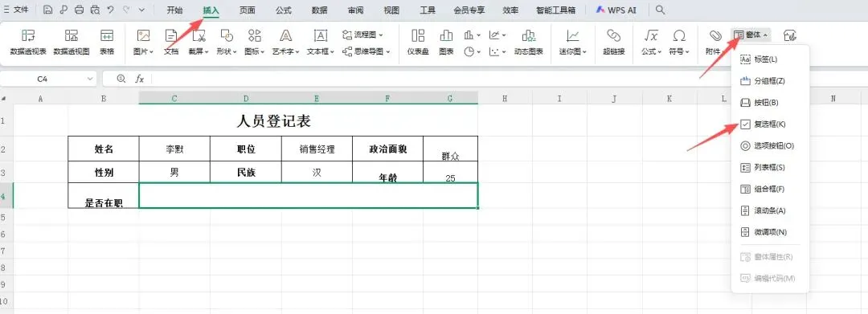Click the 动态图表 dynamic chart icon

tap(528, 43)
